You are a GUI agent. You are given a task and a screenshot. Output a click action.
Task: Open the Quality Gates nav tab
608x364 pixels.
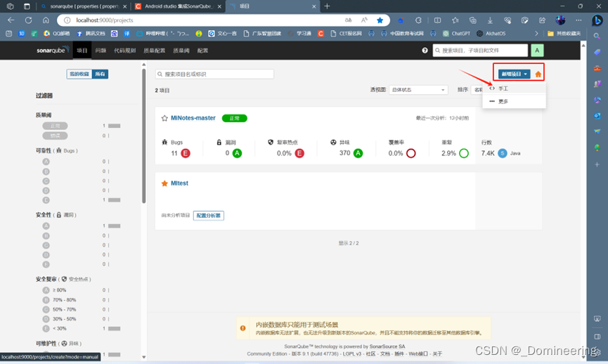tap(181, 51)
